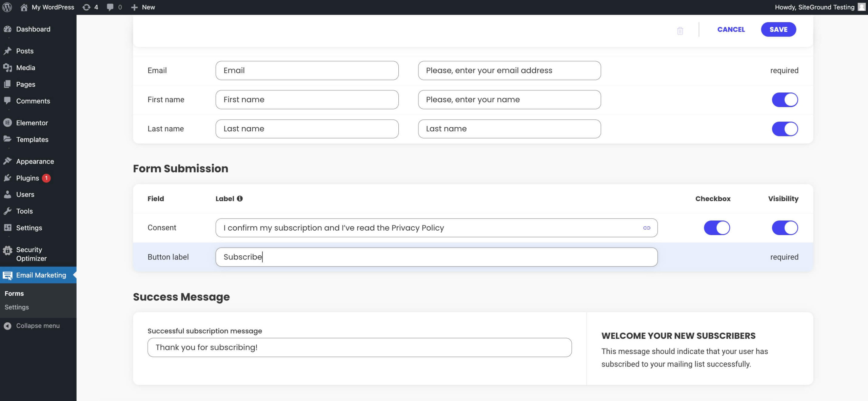This screenshot has height=401, width=868.
Task: Click the First name label input
Action: [x=307, y=100]
